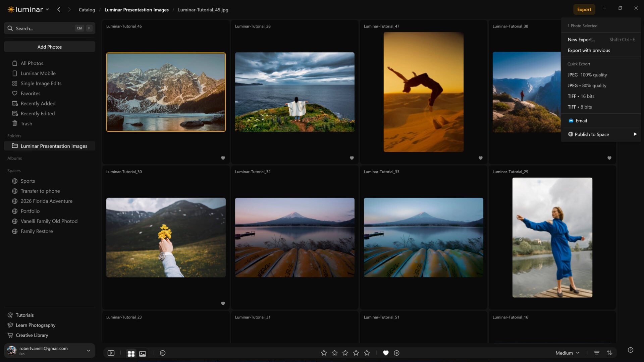Toggle favorite heart on Luminar-Tutorial_28

point(352,158)
